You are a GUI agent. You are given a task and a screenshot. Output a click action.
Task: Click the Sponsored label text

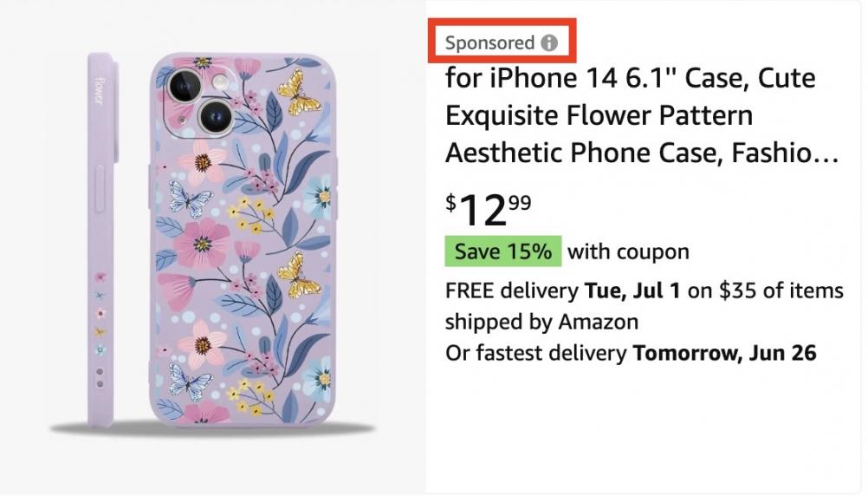[x=489, y=42]
